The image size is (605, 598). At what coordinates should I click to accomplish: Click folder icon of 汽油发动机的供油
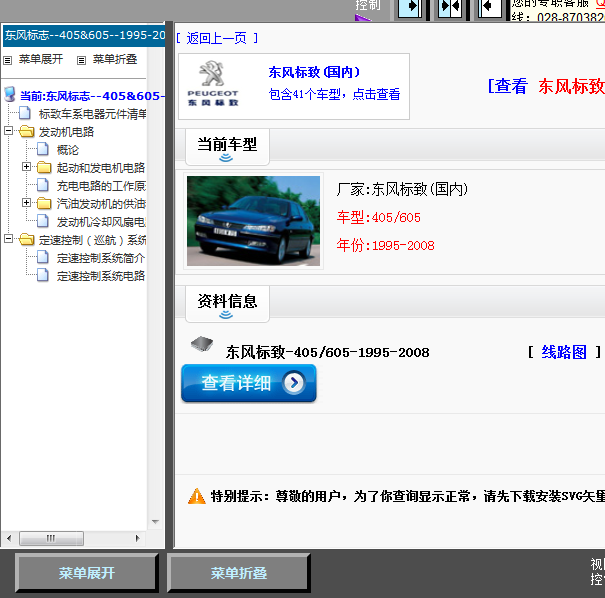(44, 203)
